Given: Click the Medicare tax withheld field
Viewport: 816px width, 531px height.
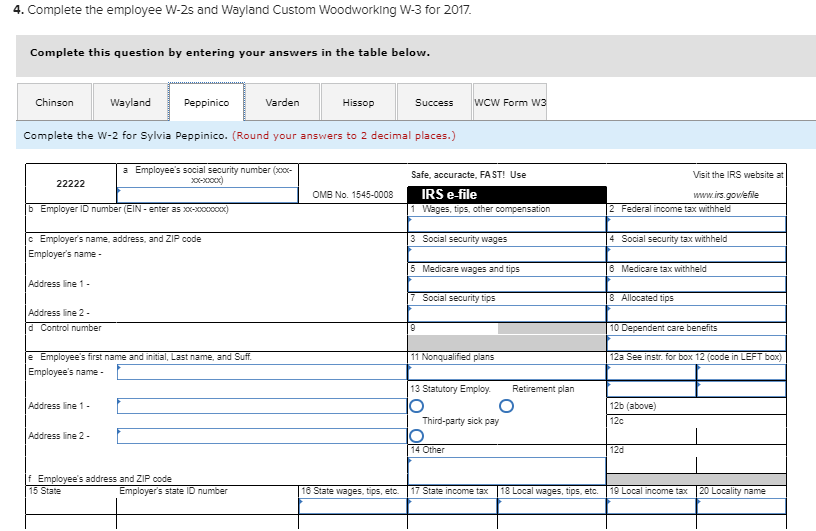Looking at the screenshot, I should [x=696, y=284].
